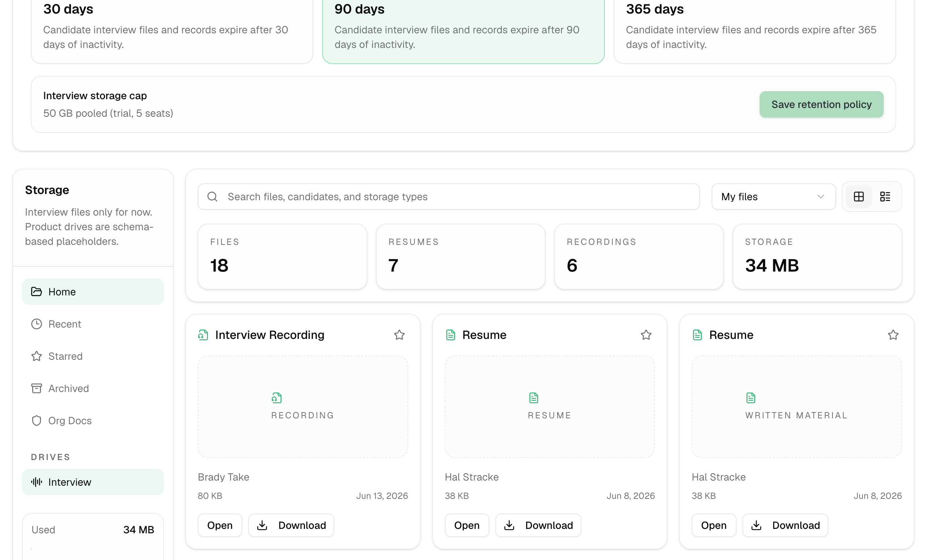This screenshot has width=935, height=560.
Task: Click the Interview storage cap label
Action: click(x=95, y=96)
